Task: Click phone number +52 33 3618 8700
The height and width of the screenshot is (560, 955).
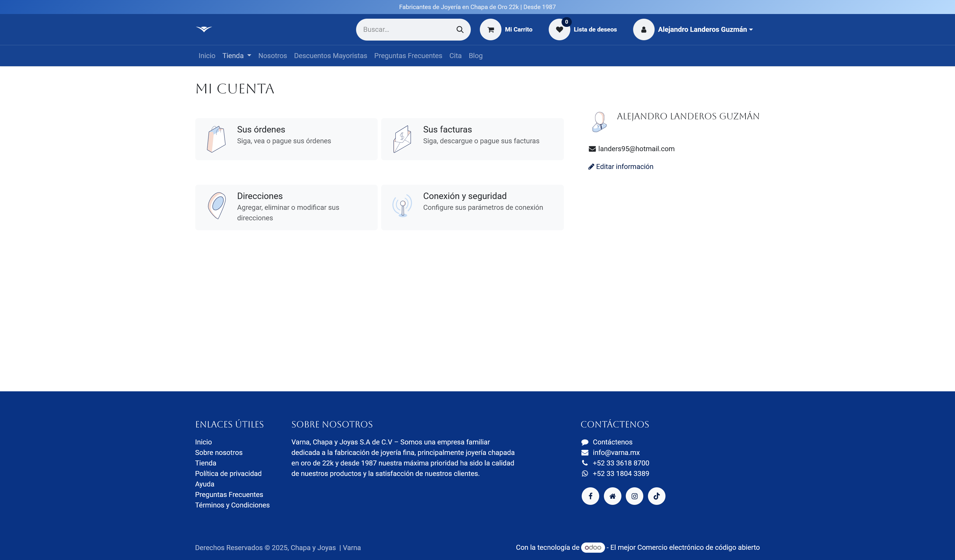Action: (621, 463)
